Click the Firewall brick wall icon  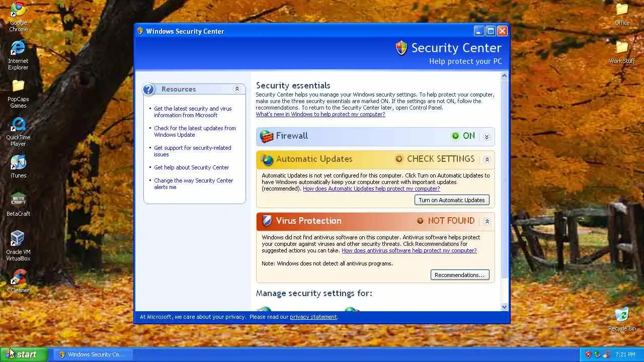tap(267, 136)
